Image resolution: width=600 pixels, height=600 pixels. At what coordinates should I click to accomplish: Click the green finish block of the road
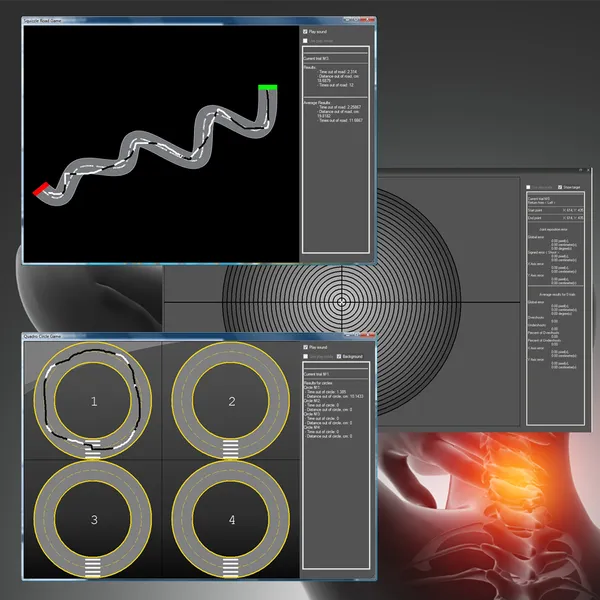[x=267, y=87]
